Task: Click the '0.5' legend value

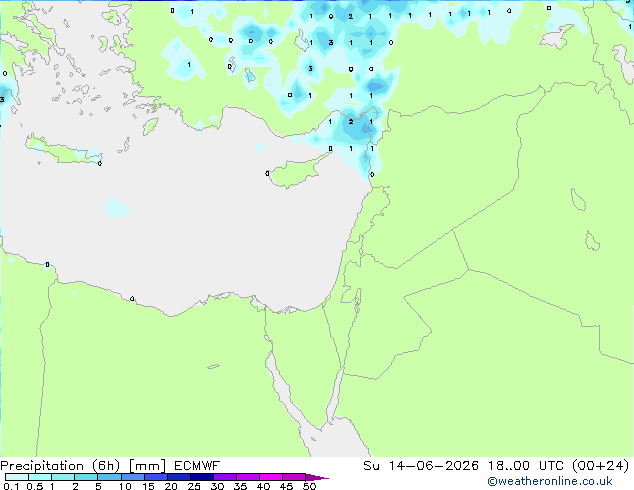Action: click(34, 486)
